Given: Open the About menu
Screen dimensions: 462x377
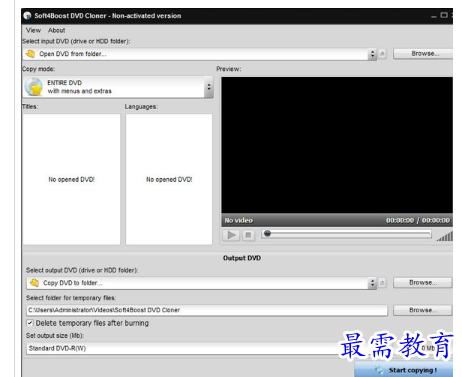Looking at the screenshot, I should point(56,30).
